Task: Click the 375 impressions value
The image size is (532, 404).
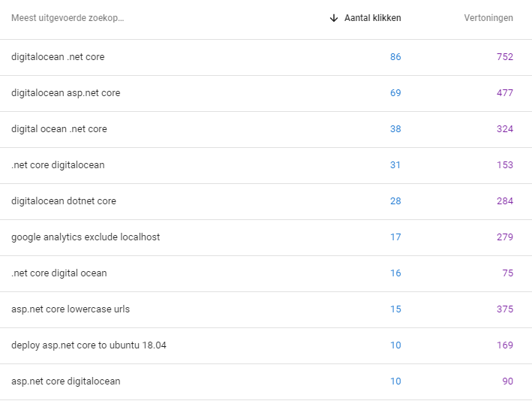Action: pos(505,309)
